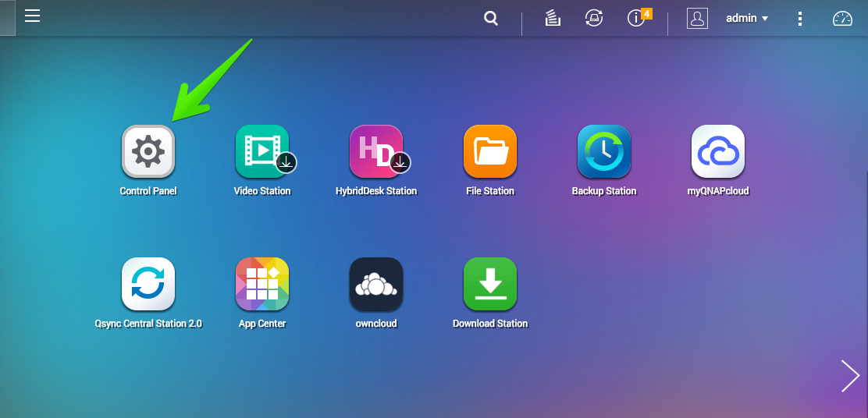Click the Control Panel label
Viewport: 868px width, 418px height.
coord(148,191)
